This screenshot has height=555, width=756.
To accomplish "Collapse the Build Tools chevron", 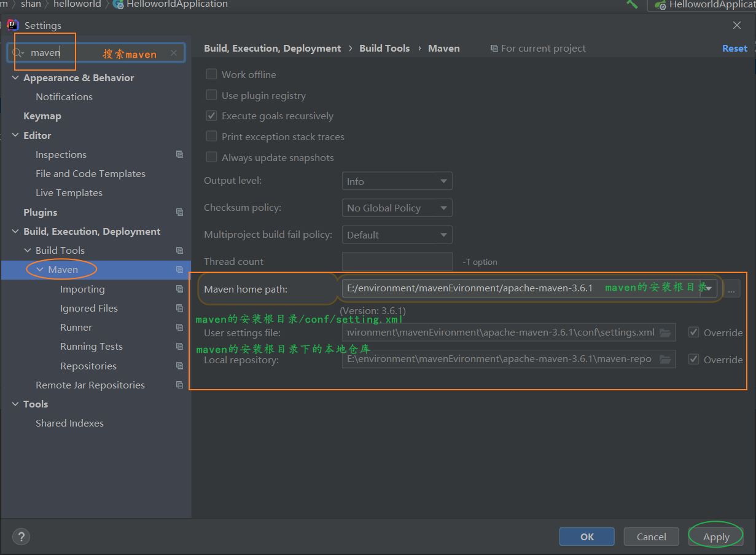I will (28, 250).
